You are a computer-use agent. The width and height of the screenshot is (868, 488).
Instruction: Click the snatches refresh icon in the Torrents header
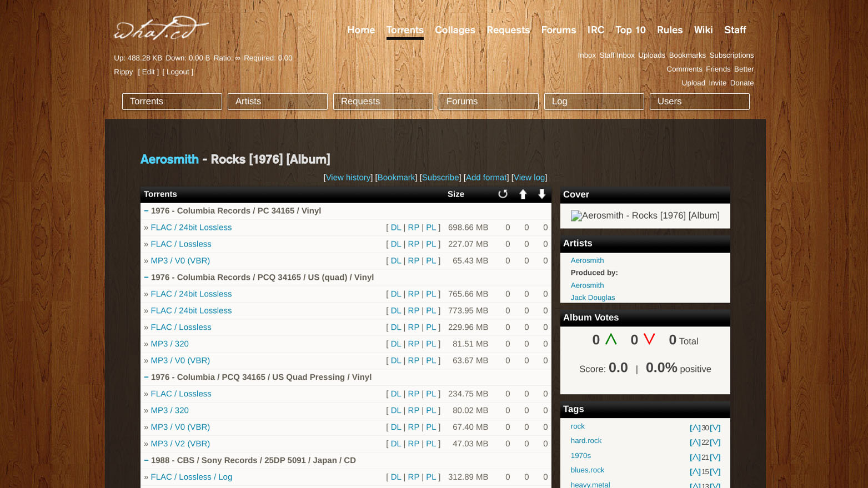(x=503, y=194)
